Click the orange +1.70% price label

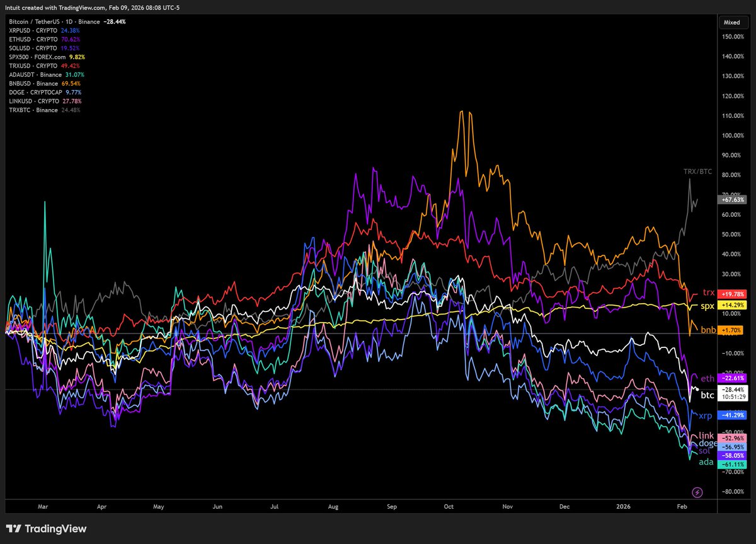pos(731,330)
